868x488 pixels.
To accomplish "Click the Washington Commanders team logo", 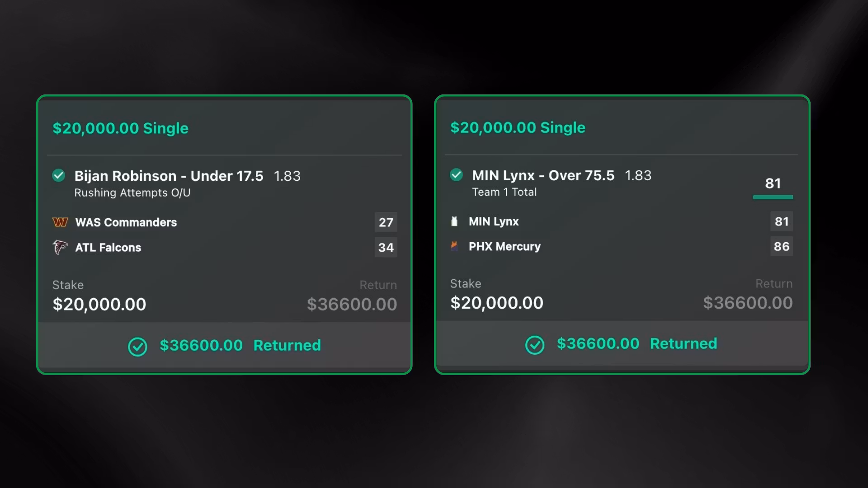I will pos(60,222).
